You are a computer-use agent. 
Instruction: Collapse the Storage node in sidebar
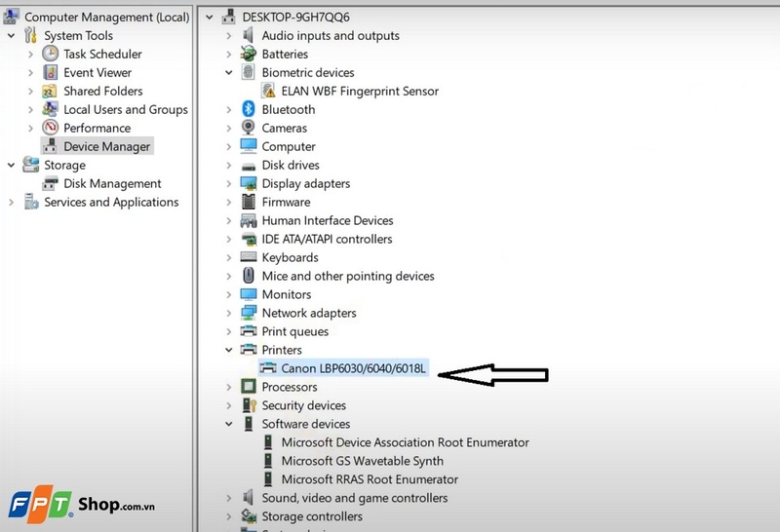pyautogui.click(x=11, y=165)
